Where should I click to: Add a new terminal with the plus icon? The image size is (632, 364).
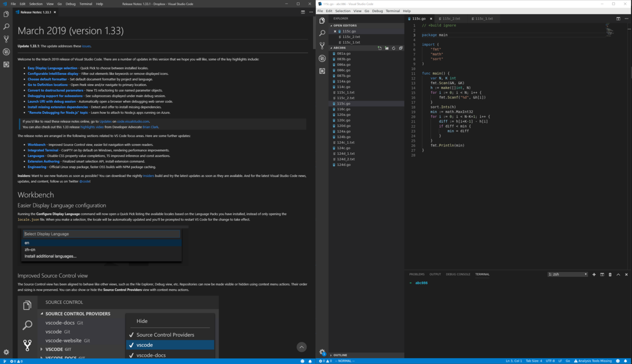594,274
